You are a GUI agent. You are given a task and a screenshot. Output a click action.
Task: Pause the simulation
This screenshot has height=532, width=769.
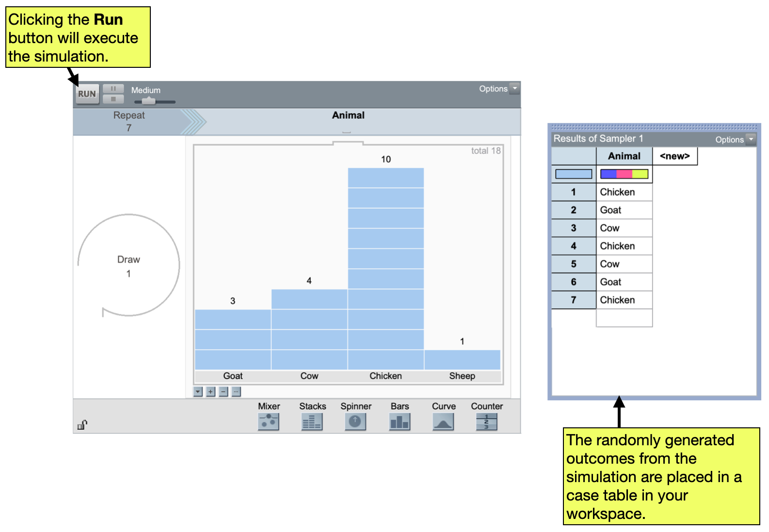[113, 89]
